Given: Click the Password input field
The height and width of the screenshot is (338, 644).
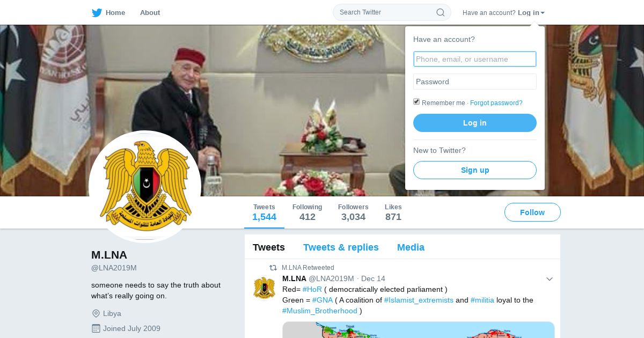Looking at the screenshot, I should click(475, 82).
